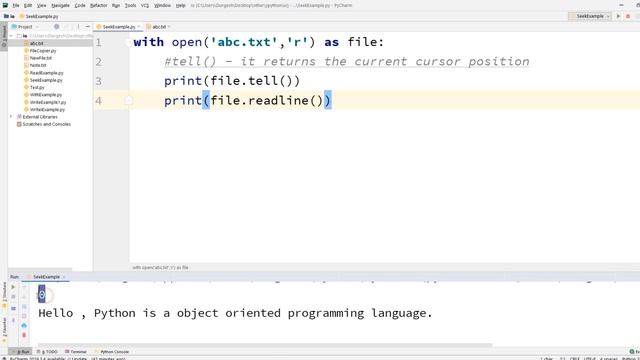Viewport: 640px width, 360px height.
Task: Close the SeekExample.py editor tab
Action: (x=139, y=27)
